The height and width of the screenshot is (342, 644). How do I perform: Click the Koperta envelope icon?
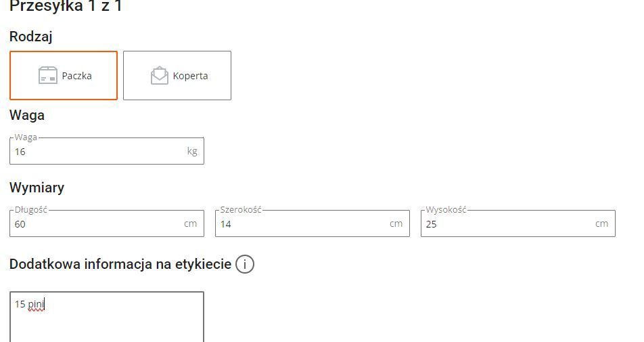click(159, 75)
